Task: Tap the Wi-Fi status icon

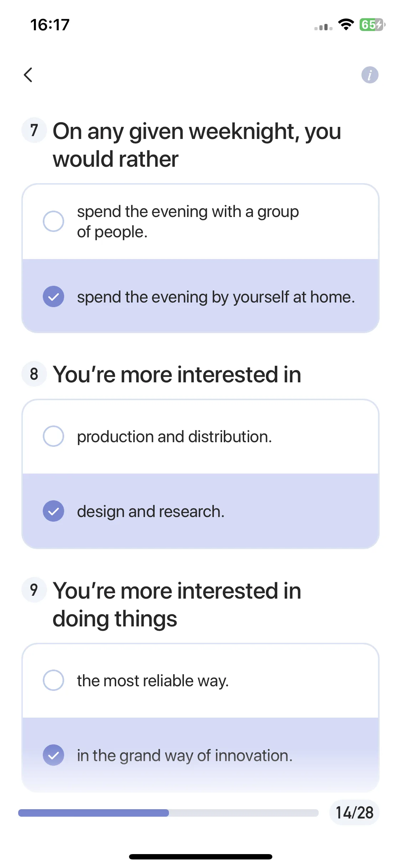Action: point(346,25)
